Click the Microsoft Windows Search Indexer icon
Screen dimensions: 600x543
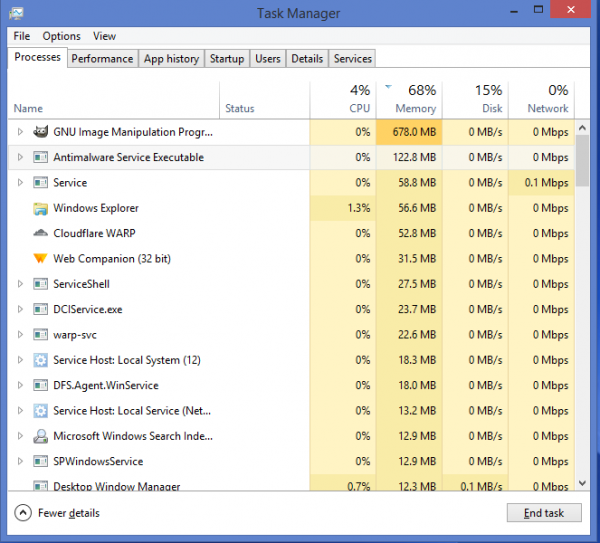pos(40,436)
